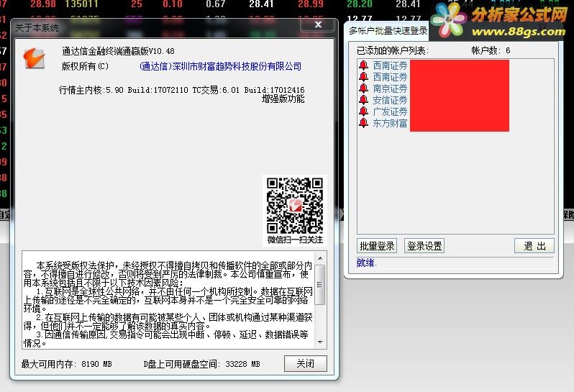The width and height of the screenshot is (574, 392).
Task: Click the 28.99 value in background quotes
Action: 311,4
